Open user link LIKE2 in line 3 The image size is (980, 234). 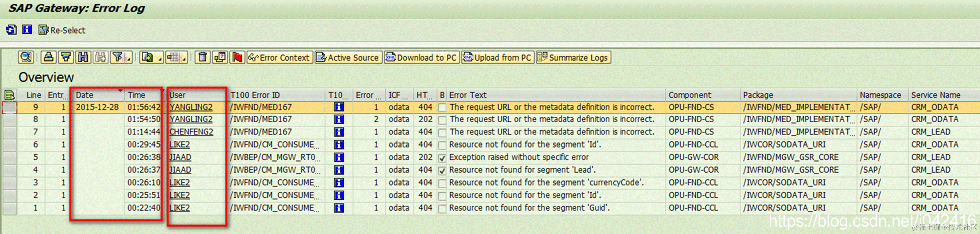click(x=179, y=183)
